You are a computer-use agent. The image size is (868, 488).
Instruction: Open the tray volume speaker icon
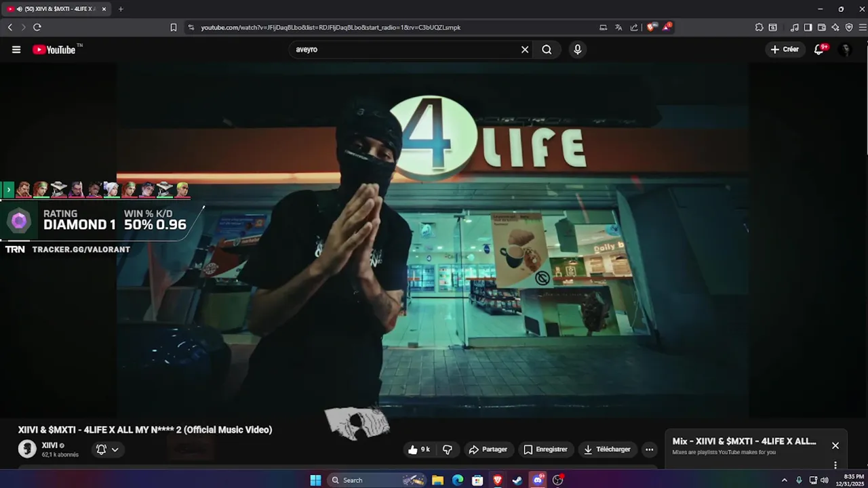click(x=825, y=480)
